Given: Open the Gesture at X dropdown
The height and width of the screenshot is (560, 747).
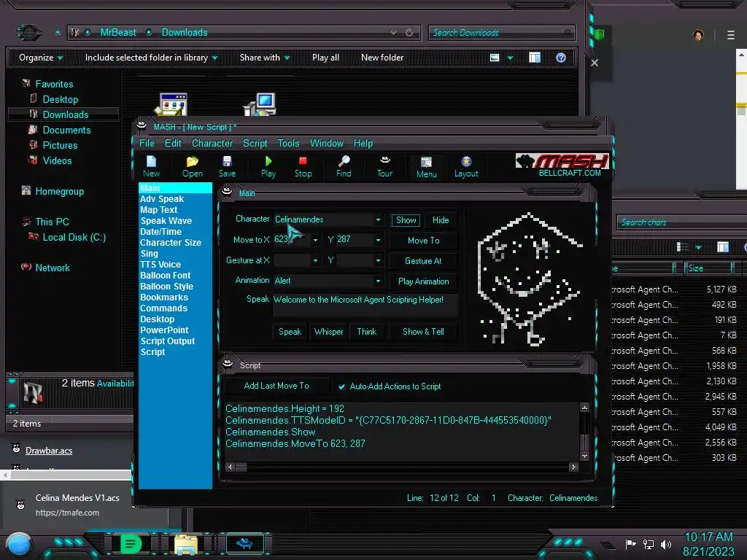Looking at the screenshot, I should [x=315, y=260].
